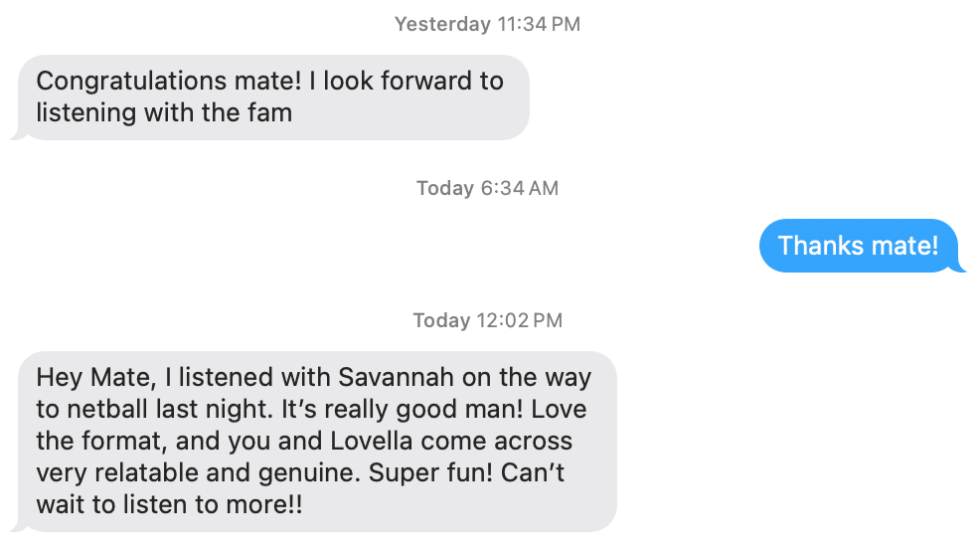Viewport: 980px width, 548px height.
Task: Click the long "Hey Mate" message bubble
Action: (x=317, y=441)
